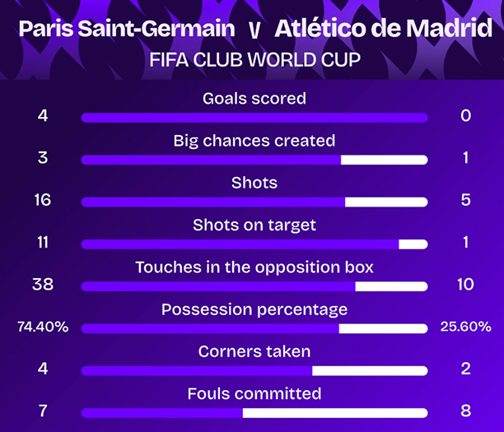Screen dimensions: 504x432
Task: Click the Shots comparison bar
Action: tap(254, 202)
